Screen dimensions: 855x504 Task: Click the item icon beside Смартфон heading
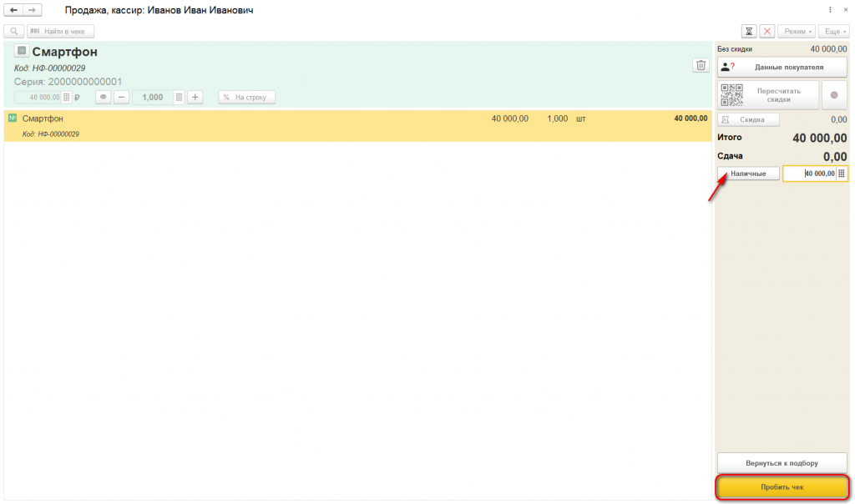(21, 51)
